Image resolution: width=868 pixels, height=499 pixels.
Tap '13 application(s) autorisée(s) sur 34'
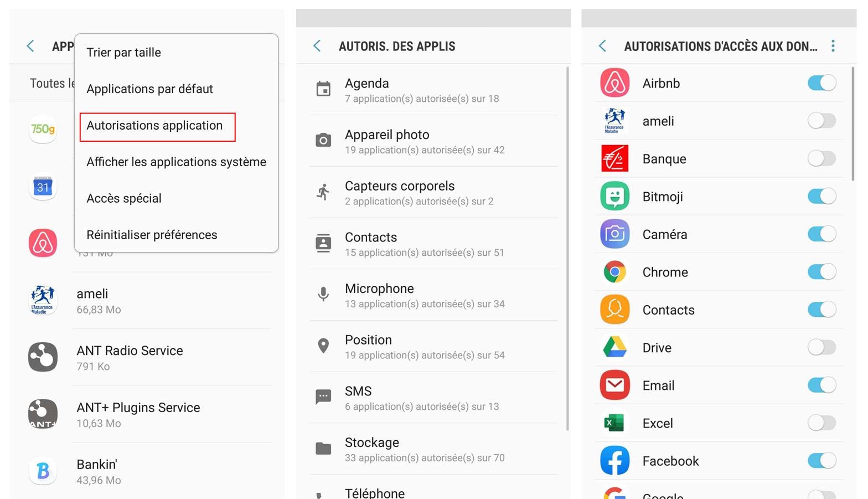425,304
